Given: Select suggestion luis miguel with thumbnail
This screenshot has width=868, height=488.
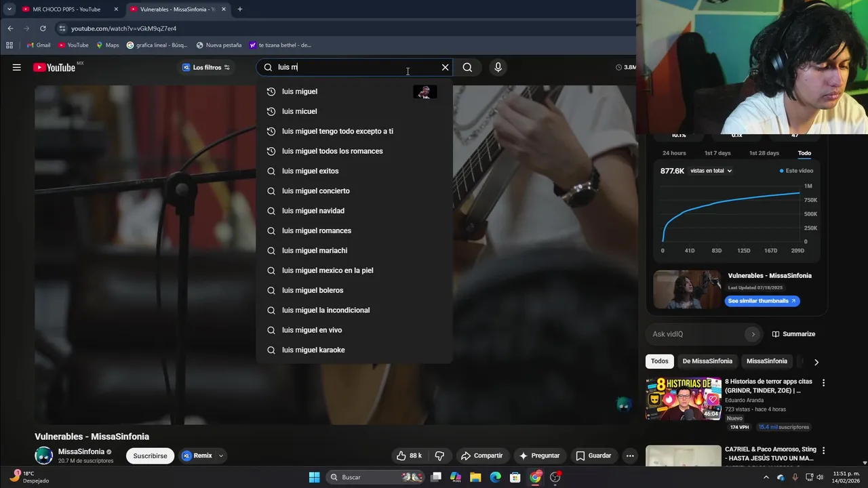Looking at the screenshot, I should coord(354,91).
